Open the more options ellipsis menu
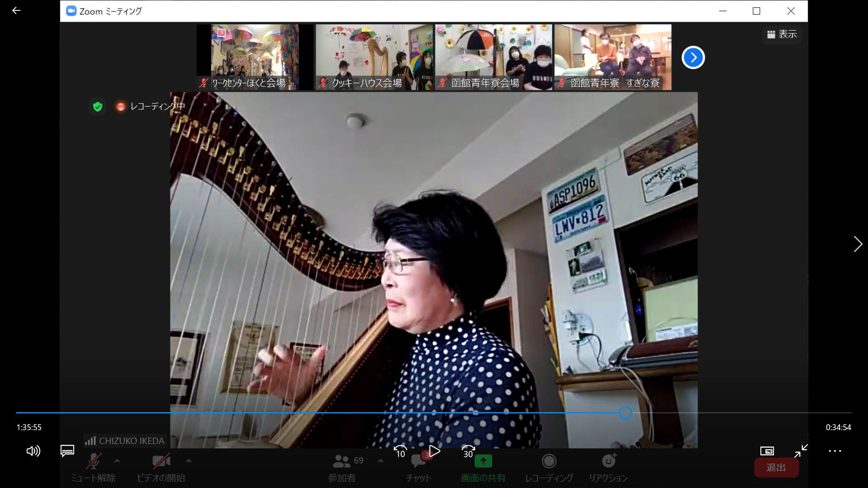Image resolution: width=868 pixels, height=488 pixels. 835,451
